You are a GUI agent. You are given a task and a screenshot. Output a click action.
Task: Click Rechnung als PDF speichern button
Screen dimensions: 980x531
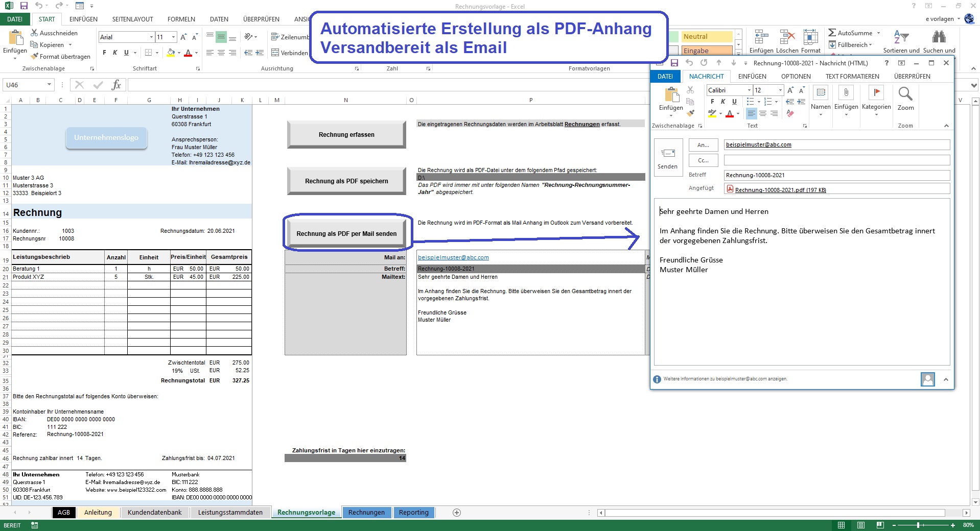pyautogui.click(x=346, y=181)
